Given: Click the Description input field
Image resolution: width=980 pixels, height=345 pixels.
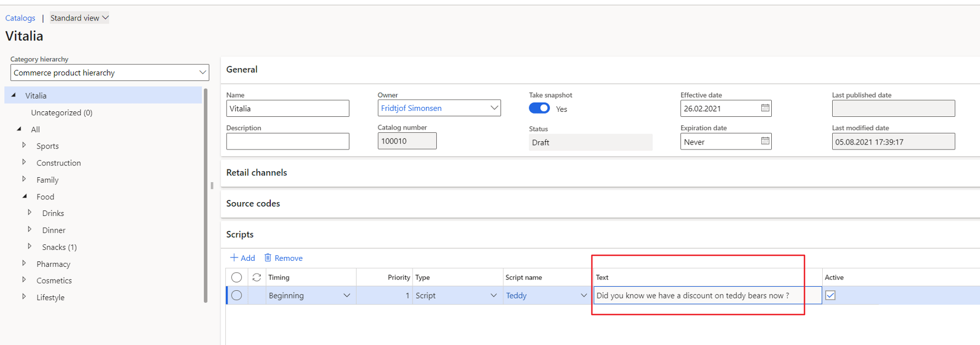Looking at the screenshot, I should 287,141.
